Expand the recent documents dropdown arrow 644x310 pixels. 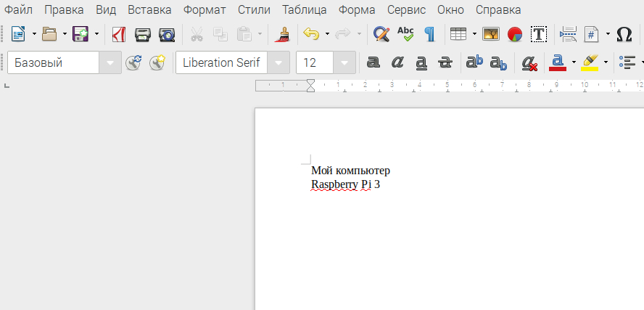click(x=65, y=33)
